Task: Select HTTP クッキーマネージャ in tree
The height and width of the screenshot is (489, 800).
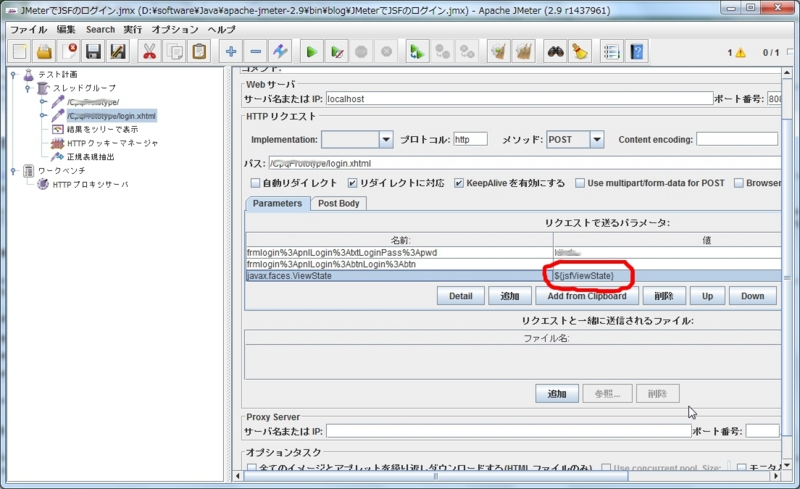Action: [112, 143]
